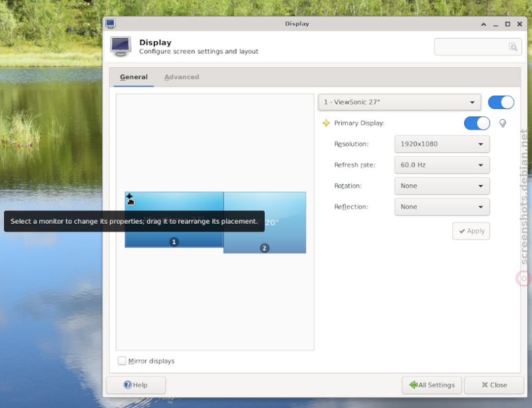
Task: Click the large monitor icon in header
Action: (x=120, y=47)
